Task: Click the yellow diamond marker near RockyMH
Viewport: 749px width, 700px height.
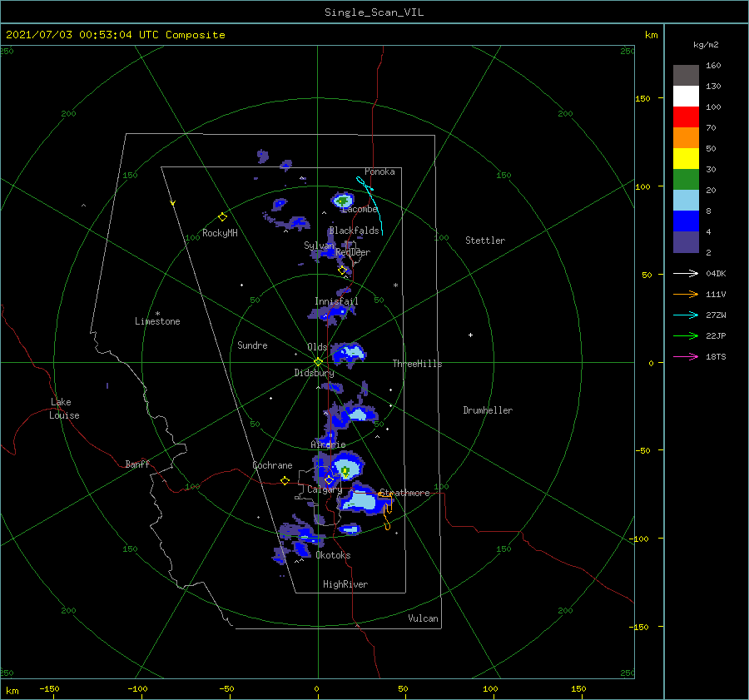Action: pos(222,217)
